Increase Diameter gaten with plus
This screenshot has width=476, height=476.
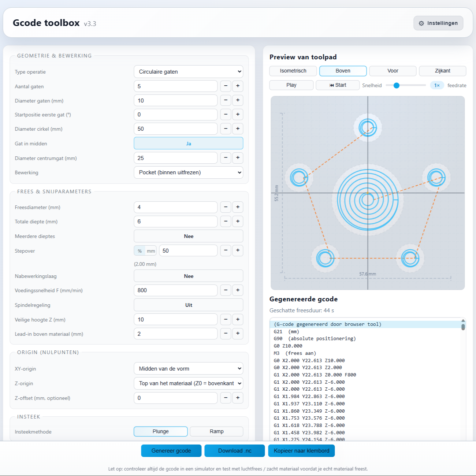238,100
